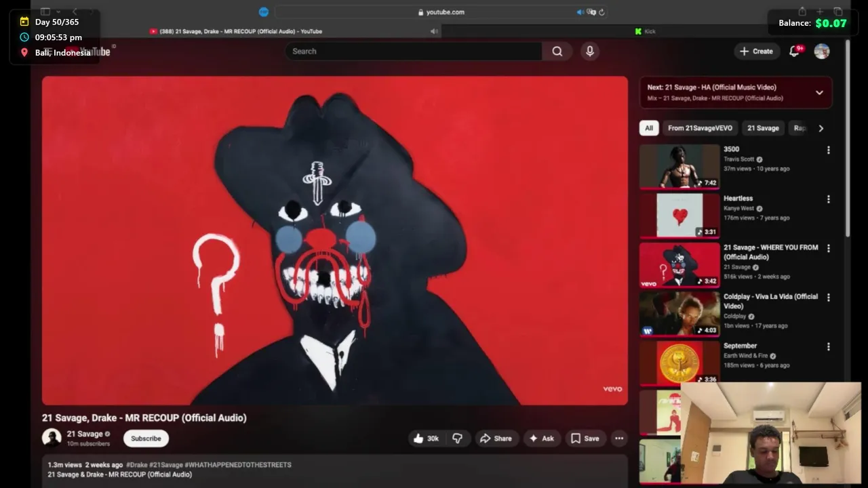Click 'Travis Scott' channel name
This screenshot has height=488, width=868.
738,159
